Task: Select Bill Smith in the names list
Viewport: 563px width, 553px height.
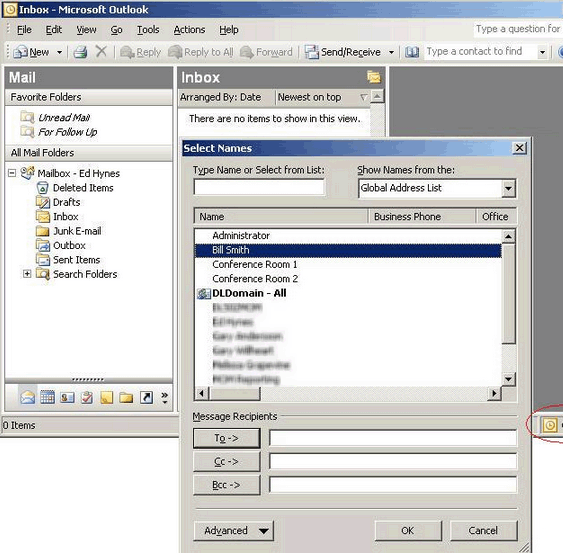Action: point(348,250)
